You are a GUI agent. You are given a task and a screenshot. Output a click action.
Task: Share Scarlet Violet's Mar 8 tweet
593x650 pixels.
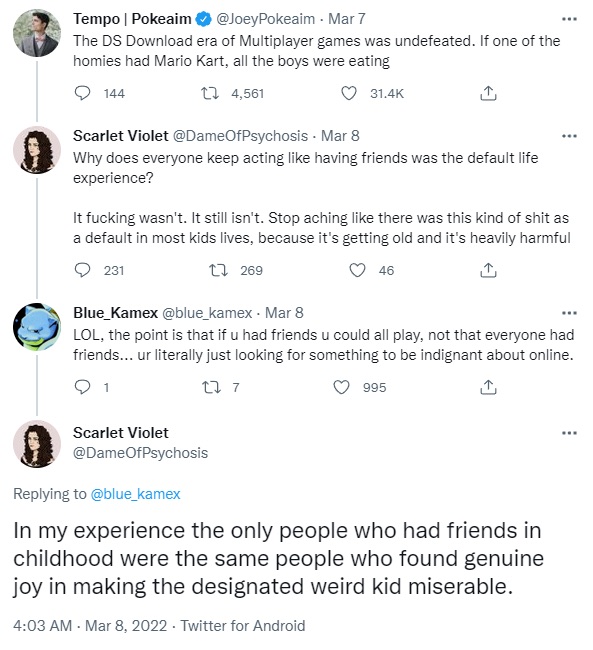(488, 270)
